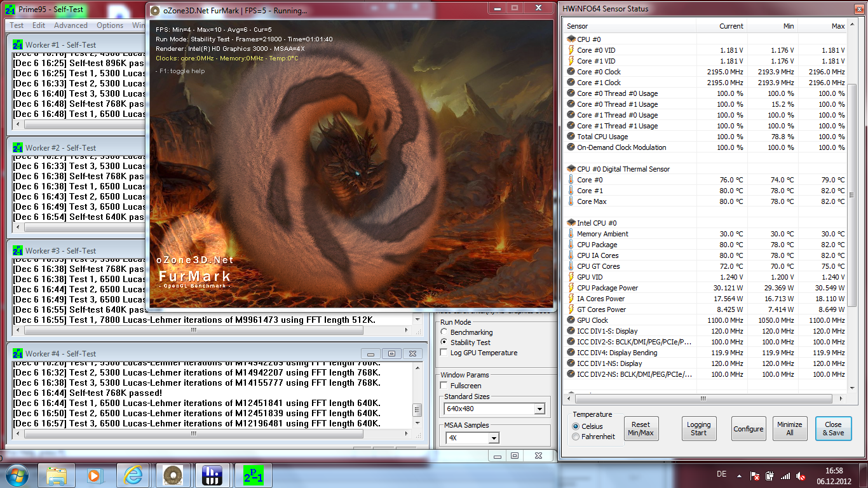Open Windows Media Player from taskbar

pyautogui.click(x=95, y=475)
